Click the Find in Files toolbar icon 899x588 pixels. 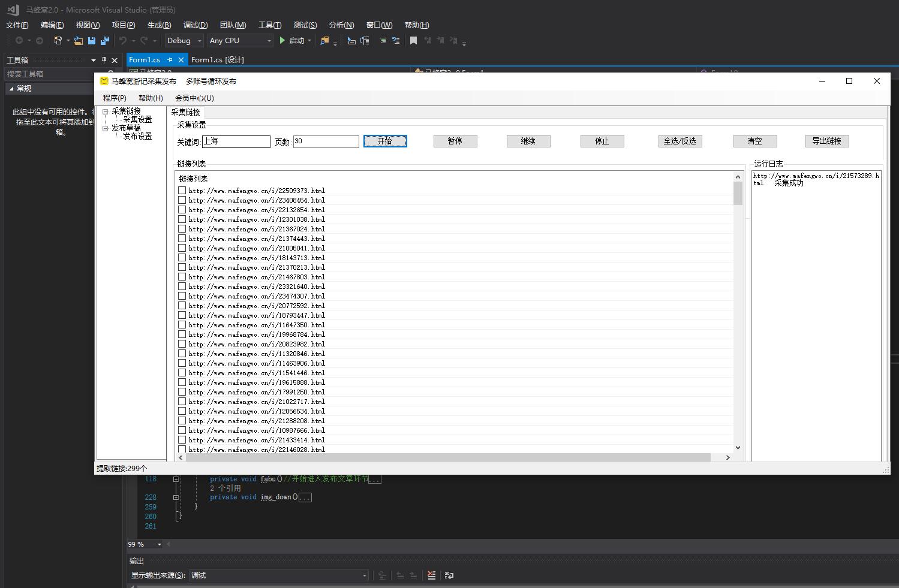324,40
